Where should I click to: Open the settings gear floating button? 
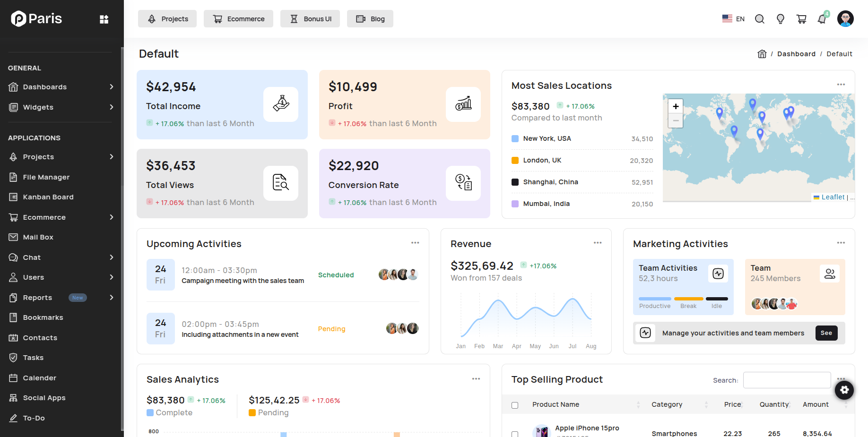click(x=844, y=390)
